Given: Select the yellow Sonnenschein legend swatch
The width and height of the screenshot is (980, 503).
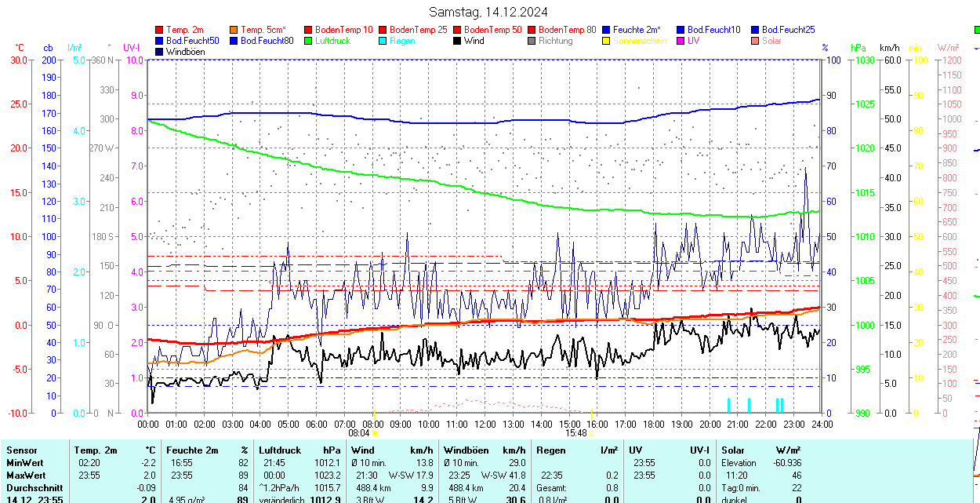Looking at the screenshot, I should (607, 41).
